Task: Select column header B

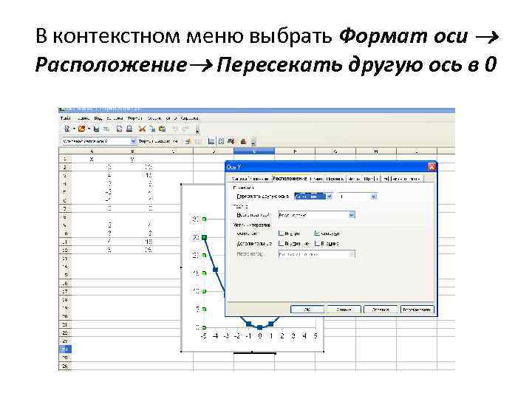Action: tap(132, 151)
